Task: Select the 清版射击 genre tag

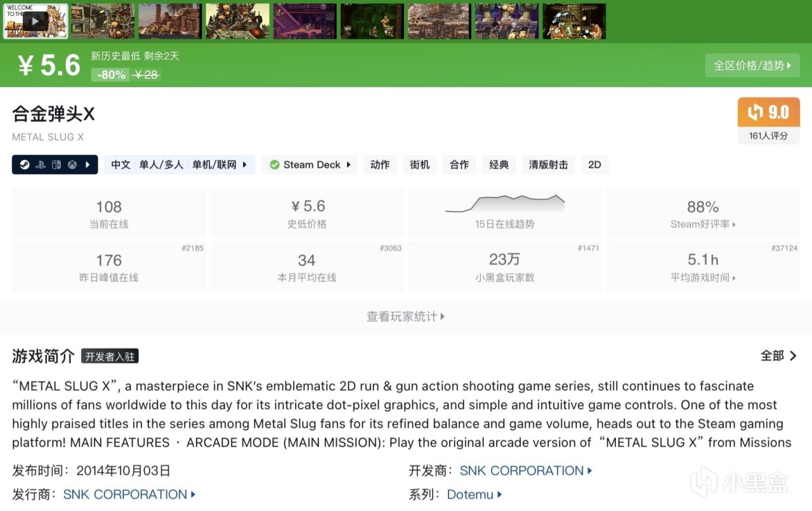Action: tap(549, 164)
